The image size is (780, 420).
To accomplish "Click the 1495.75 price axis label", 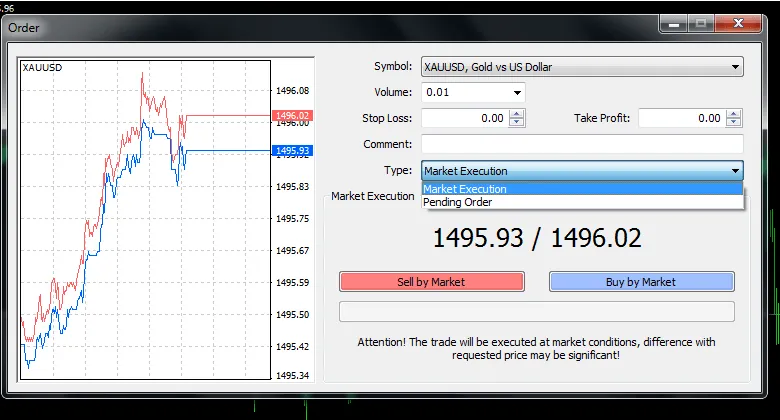I will (292, 218).
